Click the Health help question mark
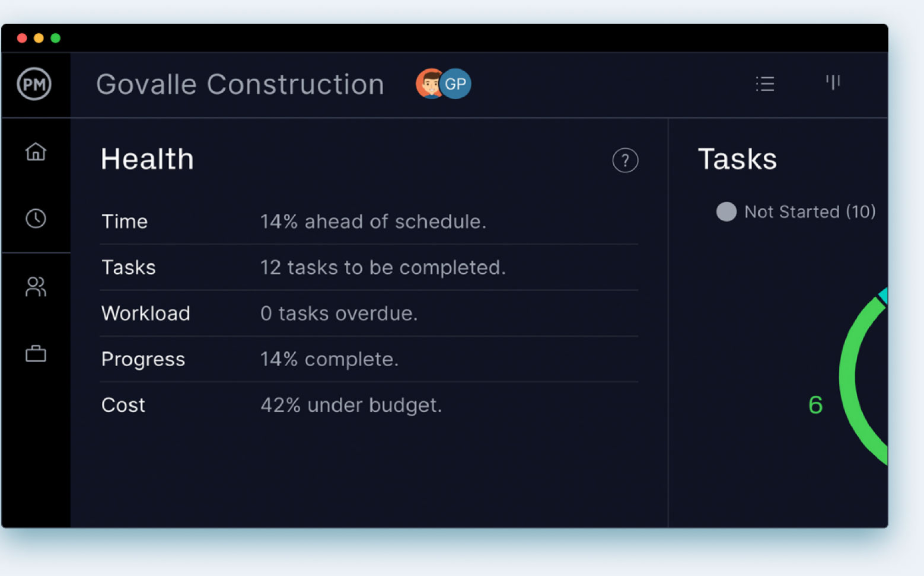 point(625,160)
